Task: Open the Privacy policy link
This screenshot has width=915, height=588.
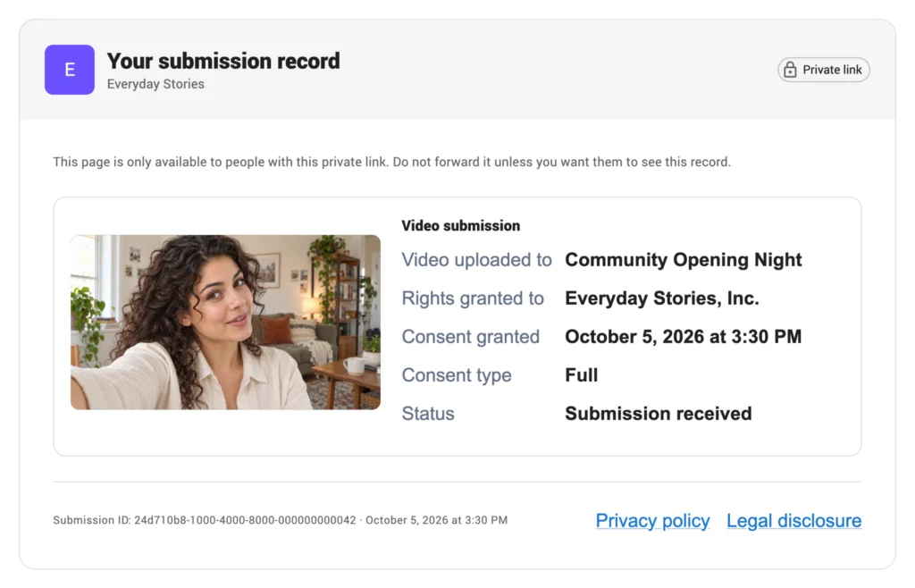Action: pos(652,520)
